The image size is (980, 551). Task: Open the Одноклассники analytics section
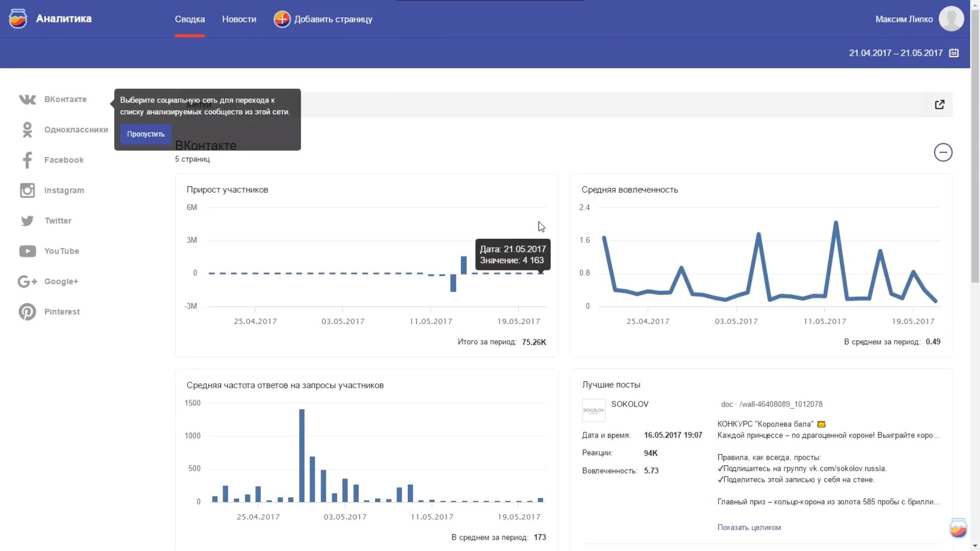click(x=76, y=130)
